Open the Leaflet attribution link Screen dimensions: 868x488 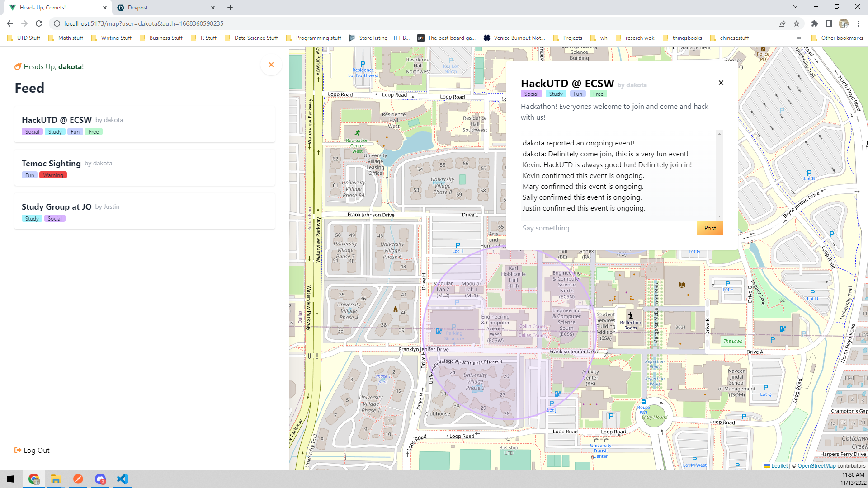[779, 465]
